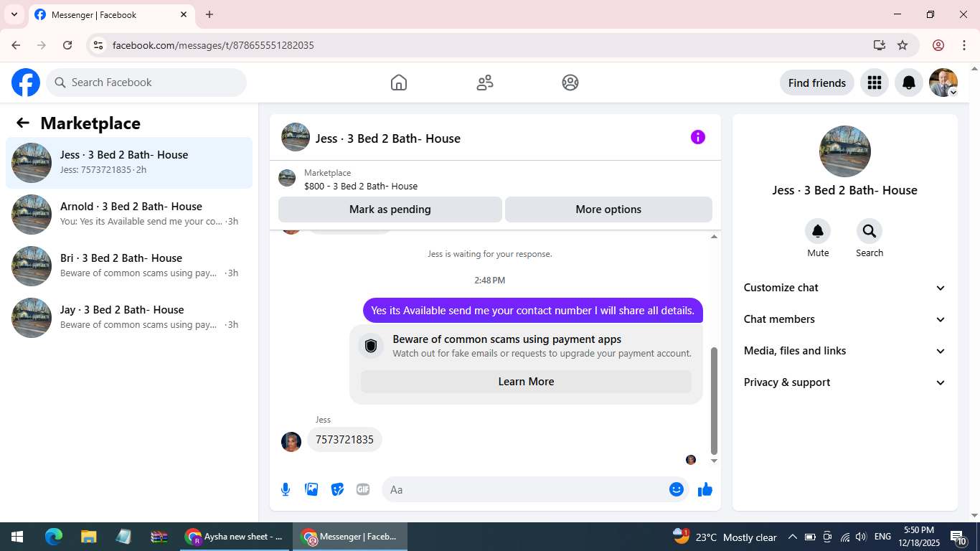Image resolution: width=980 pixels, height=551 pixels.
Task: Click Jess's avatar beside the phone number
Action: tap(291, 442)
